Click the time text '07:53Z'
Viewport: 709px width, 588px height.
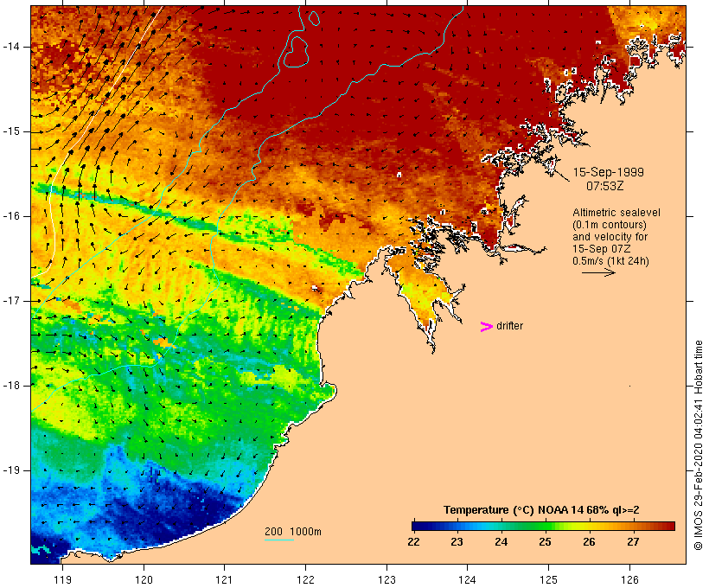(604, 186)
